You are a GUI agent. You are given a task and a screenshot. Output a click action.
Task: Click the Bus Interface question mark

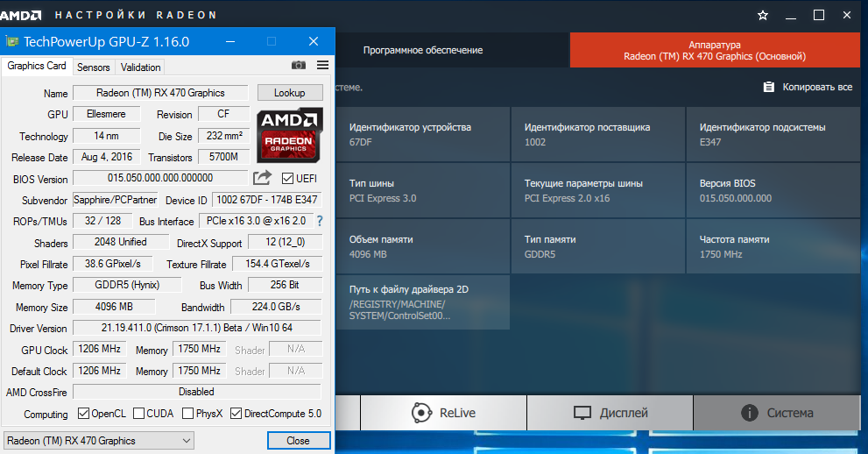[x=320, y=221]
